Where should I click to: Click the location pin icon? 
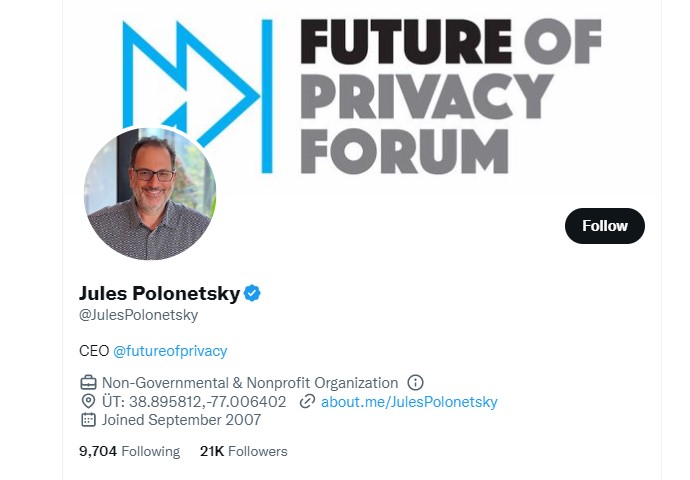(88, 402)
